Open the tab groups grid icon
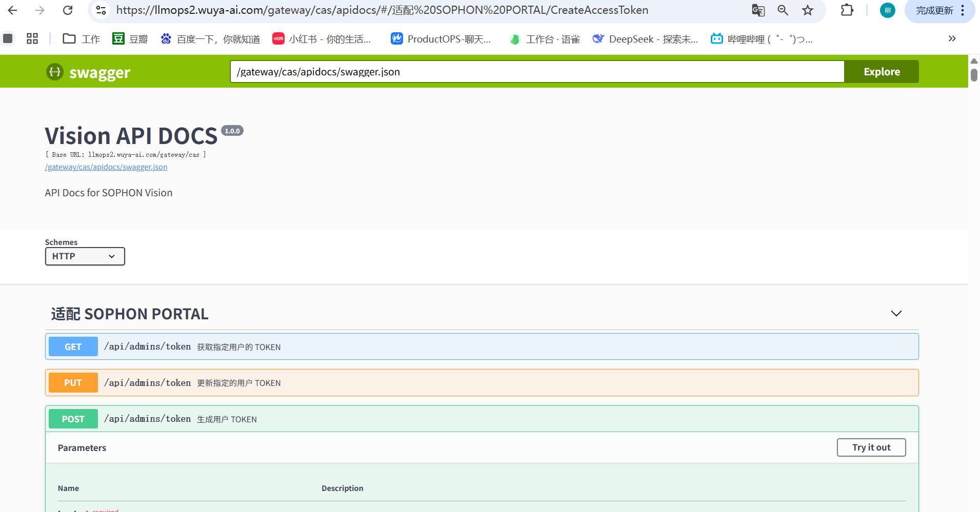 point(32,38)
